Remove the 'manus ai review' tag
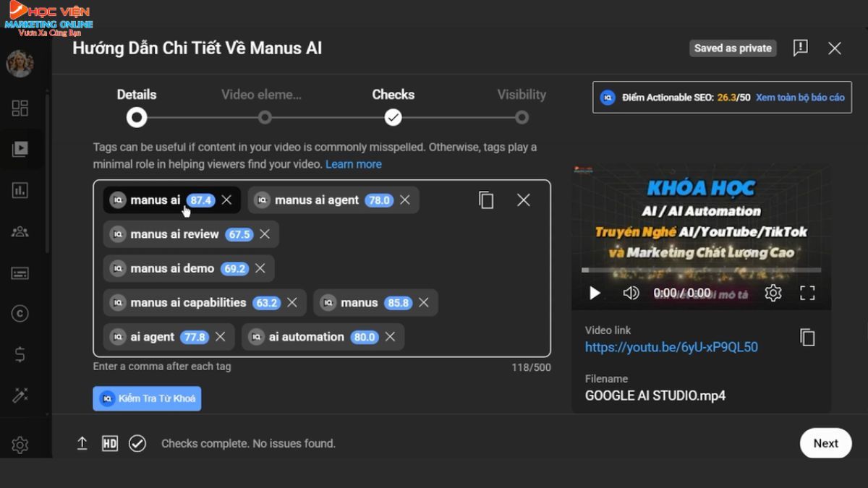Screen dimensions: 868x488 (265, 234)
